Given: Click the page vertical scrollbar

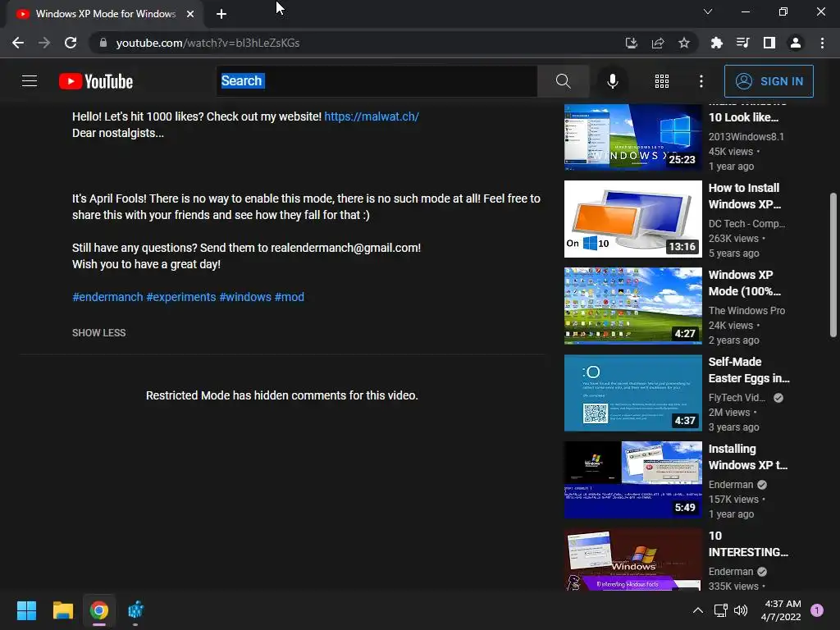Looking at the screenshot, I should (833, 265).
